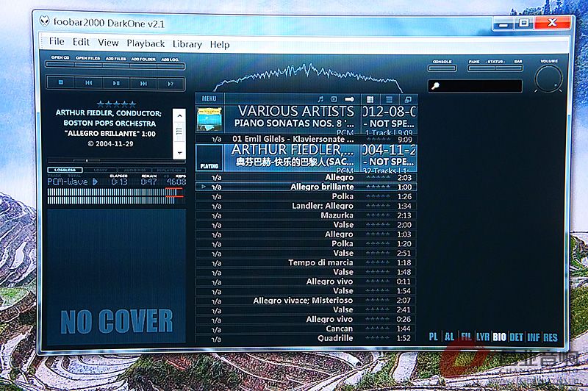Image resolution: width=588 pixels, height=391 pixels.
Task: Open the File menu
Action: 57,41
